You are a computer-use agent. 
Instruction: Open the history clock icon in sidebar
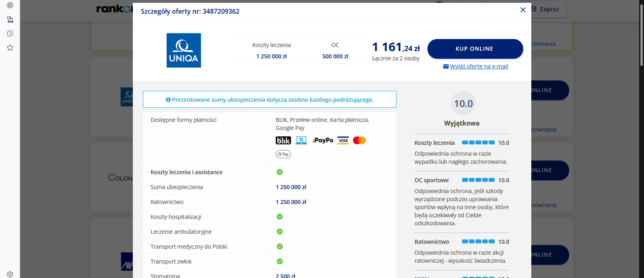10,33
